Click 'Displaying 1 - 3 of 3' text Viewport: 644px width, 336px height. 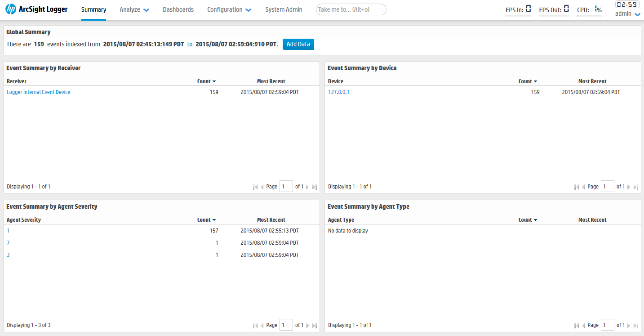coord(29,325)
